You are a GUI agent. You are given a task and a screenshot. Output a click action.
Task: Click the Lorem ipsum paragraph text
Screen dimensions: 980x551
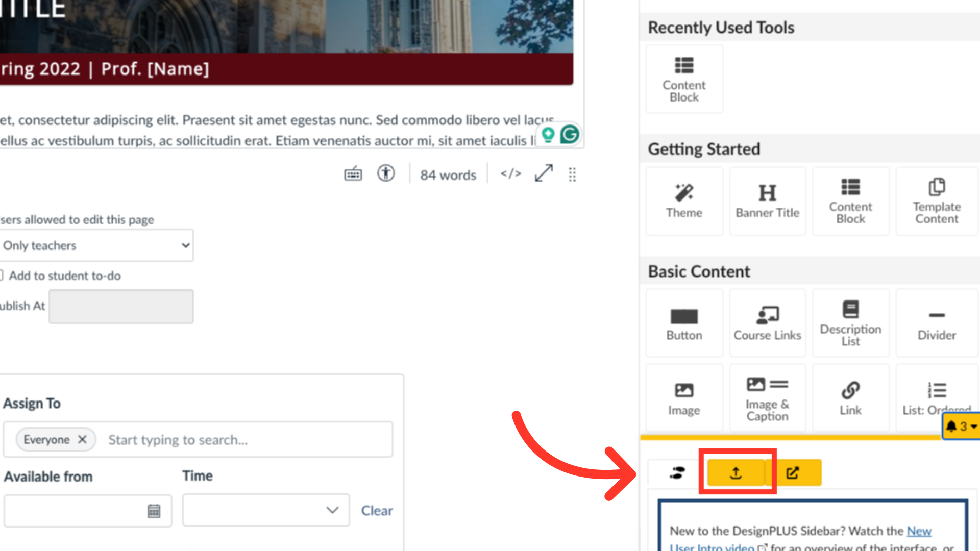tap(276, 130)
